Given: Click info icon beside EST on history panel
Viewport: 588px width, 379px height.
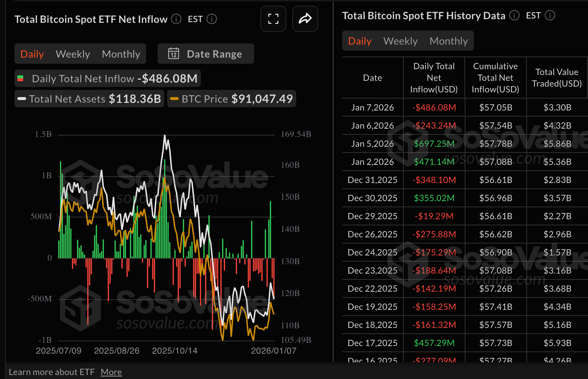Looking at the screenshot, I should click(550, 16).
